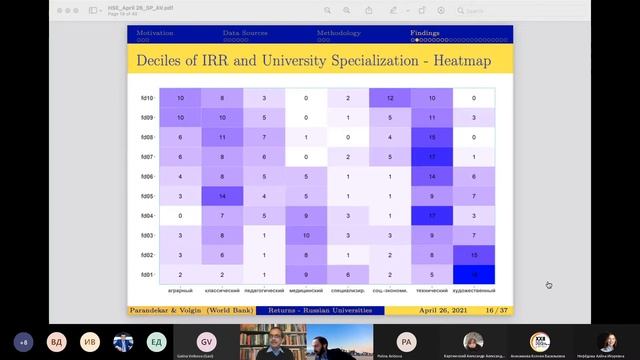Screen dimensions: 640x360
Task: Click the fd09 row label
Action: pos(147,118)
